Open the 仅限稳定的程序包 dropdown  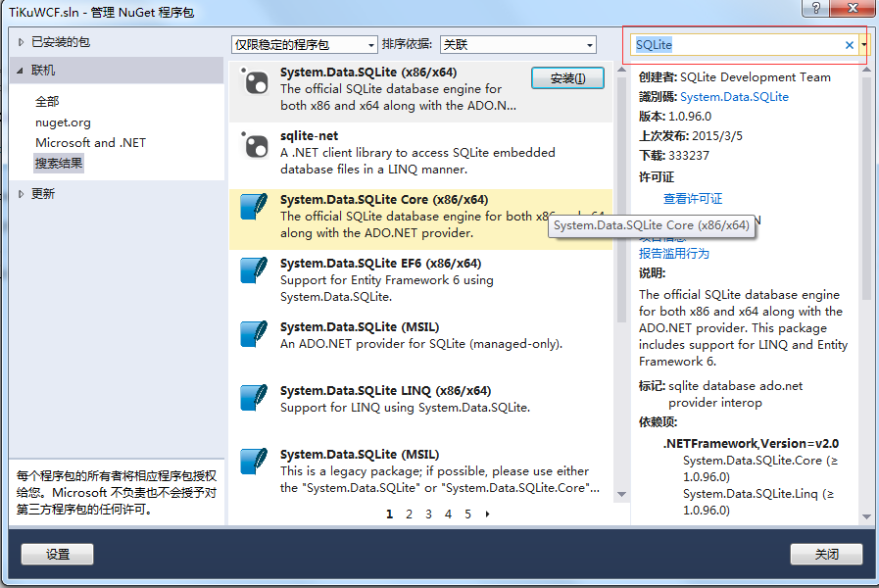point(304,45)
